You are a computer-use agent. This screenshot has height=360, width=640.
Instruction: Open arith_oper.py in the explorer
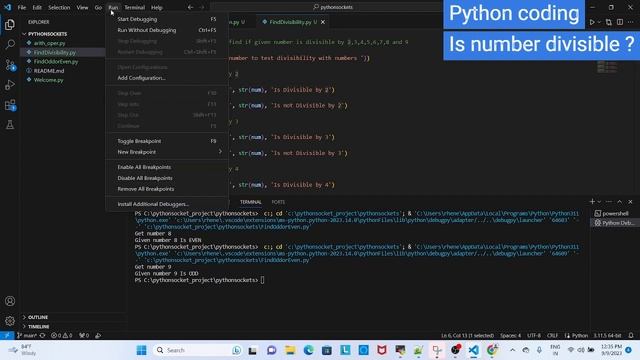(x=49, y=43)
